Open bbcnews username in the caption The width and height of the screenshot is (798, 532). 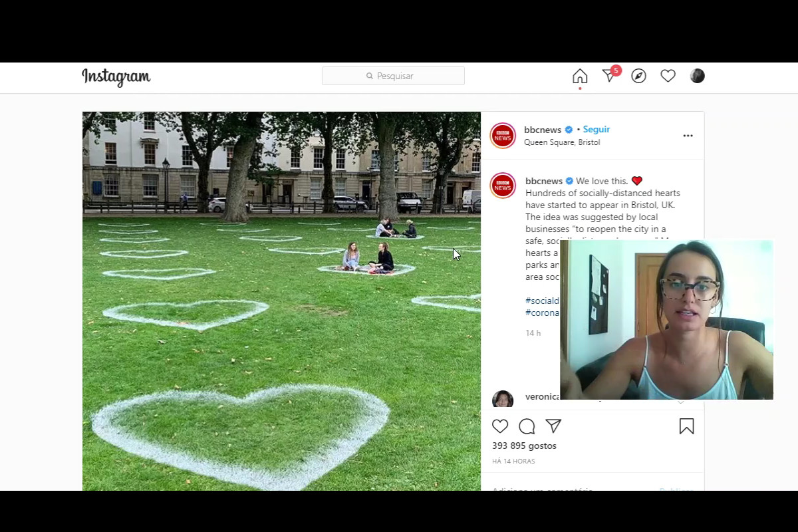(x=544, y=181)
